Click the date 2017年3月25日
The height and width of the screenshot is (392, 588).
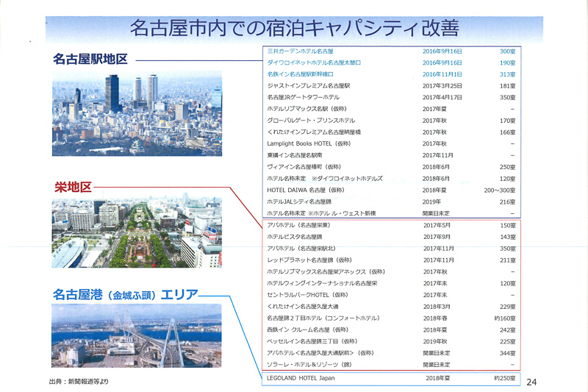[x=442, y=86]
